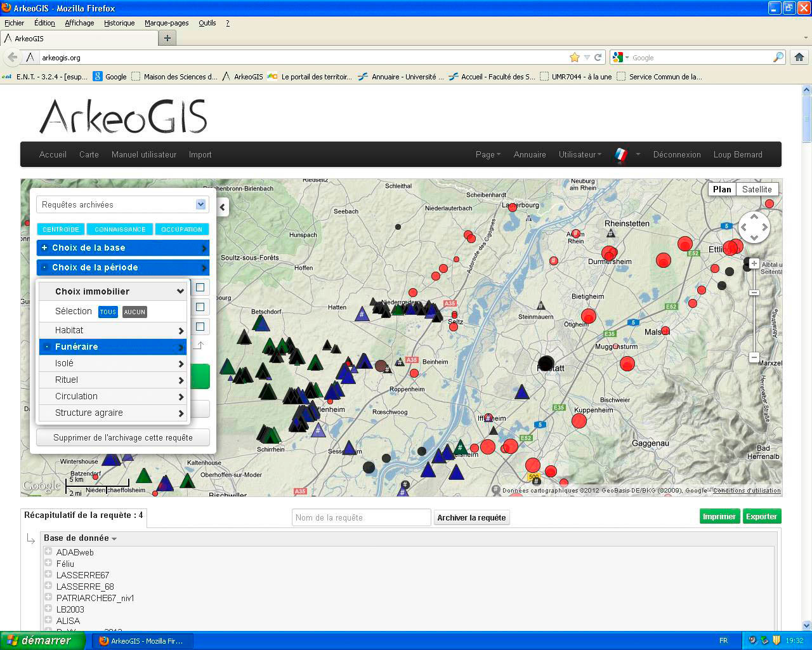Select the Funéraire menu entry
812x650 pixels.
113,347
